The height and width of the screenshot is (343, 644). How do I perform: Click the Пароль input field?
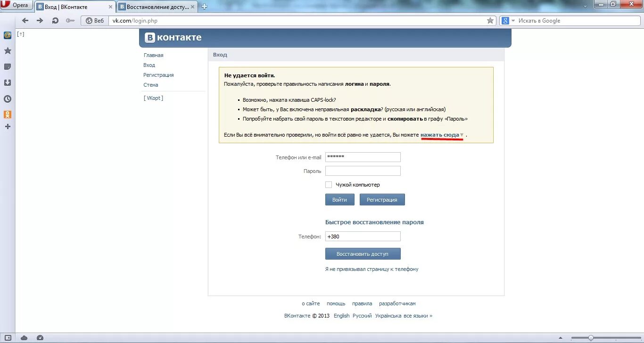click(x=363, y=171)
